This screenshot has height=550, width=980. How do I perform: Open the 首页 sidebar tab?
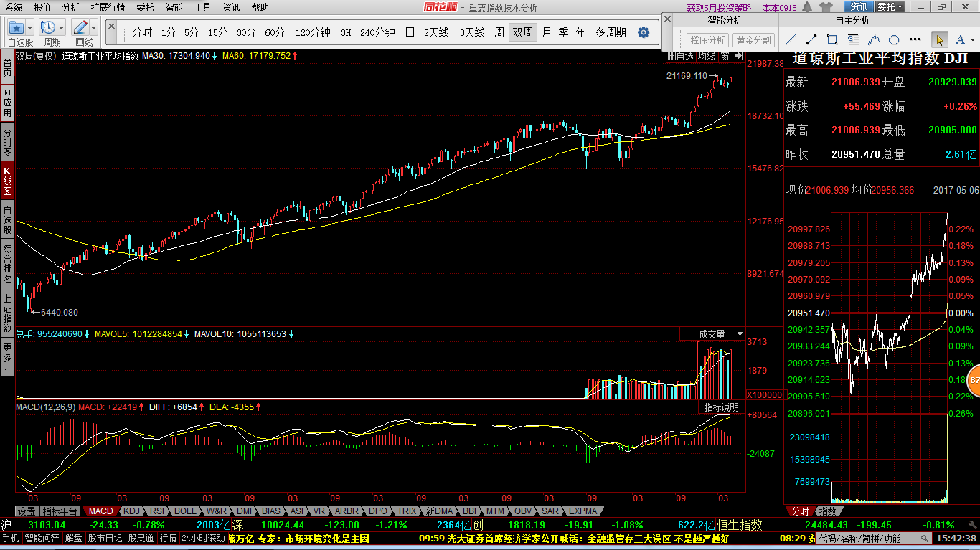[x=7, y=68]
